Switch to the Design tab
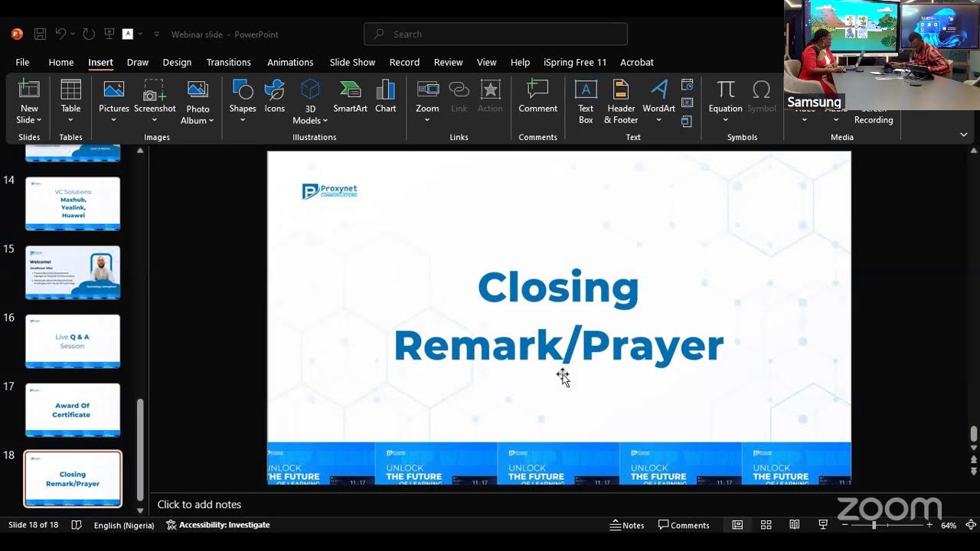This screenshot has height=551, width=980. point(177,62)
